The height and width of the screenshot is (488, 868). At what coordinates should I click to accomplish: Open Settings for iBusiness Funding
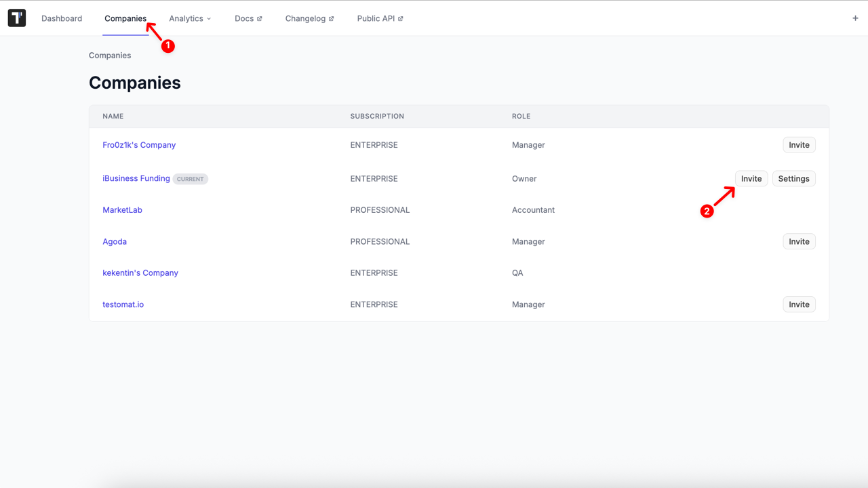click(x=793, y=178)
